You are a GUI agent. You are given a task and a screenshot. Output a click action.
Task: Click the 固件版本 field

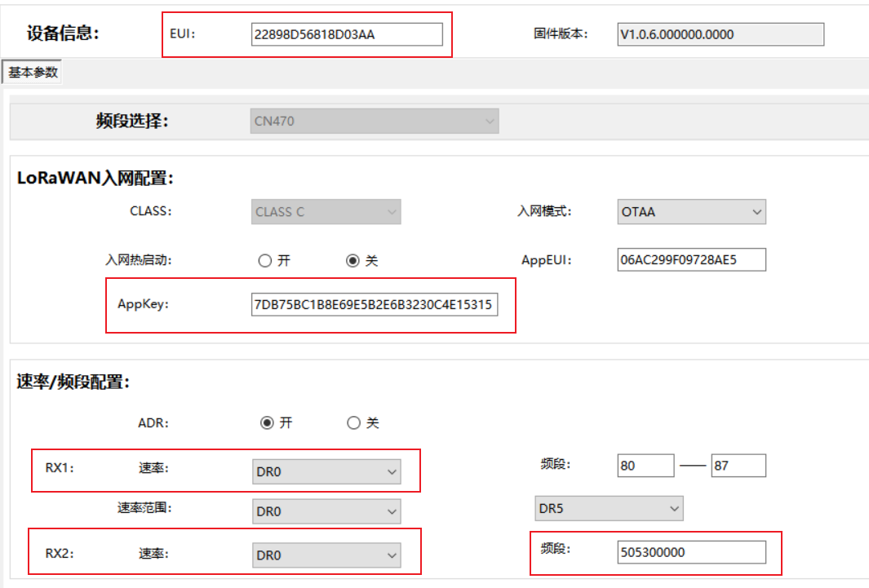tap(720, 34)
